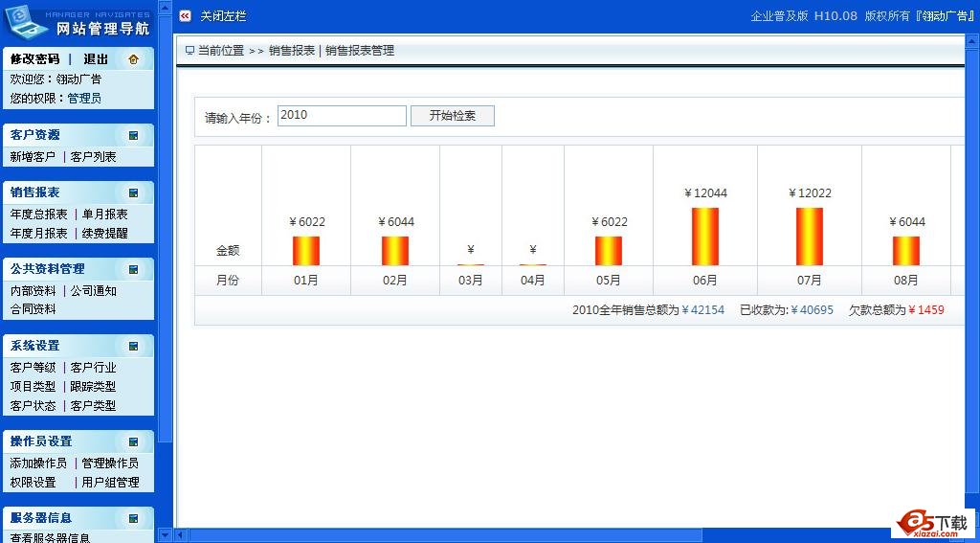Click the home icon beside 退出
980x543 pixels.
click(x=133, y=59)
